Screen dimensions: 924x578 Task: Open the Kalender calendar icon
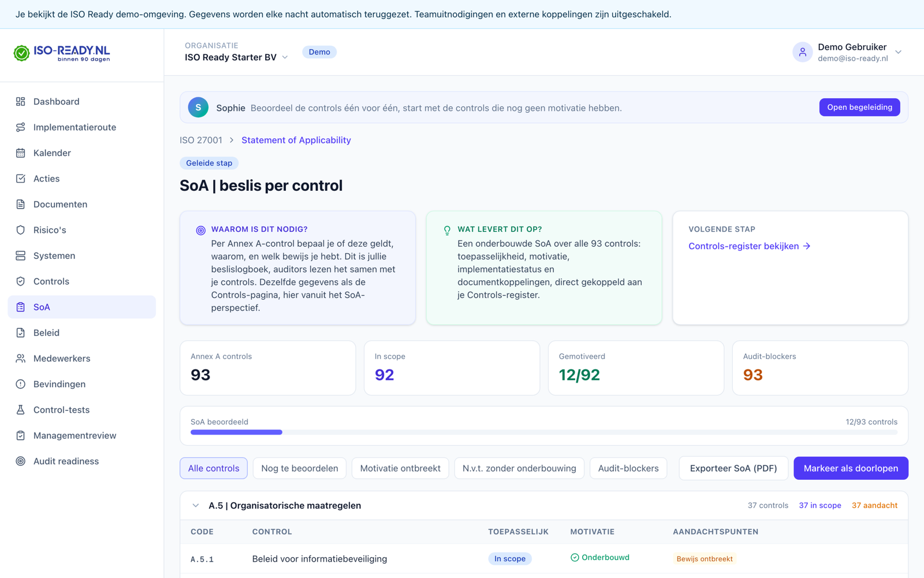point(21,153)
